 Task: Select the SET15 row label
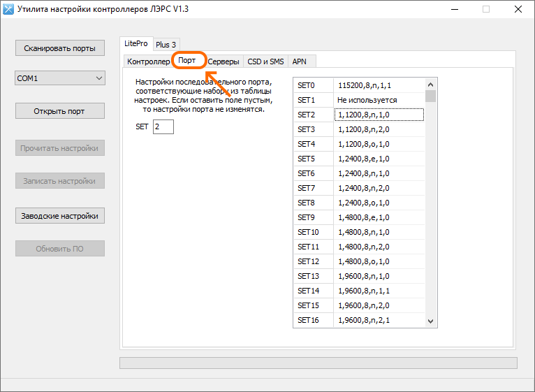tap(313, 305)
